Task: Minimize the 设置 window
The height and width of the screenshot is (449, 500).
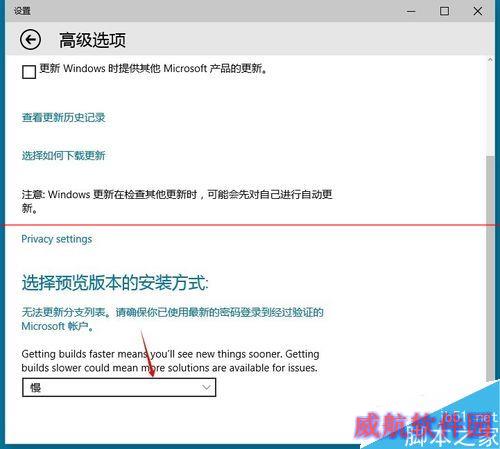Action: coord(411,11)
